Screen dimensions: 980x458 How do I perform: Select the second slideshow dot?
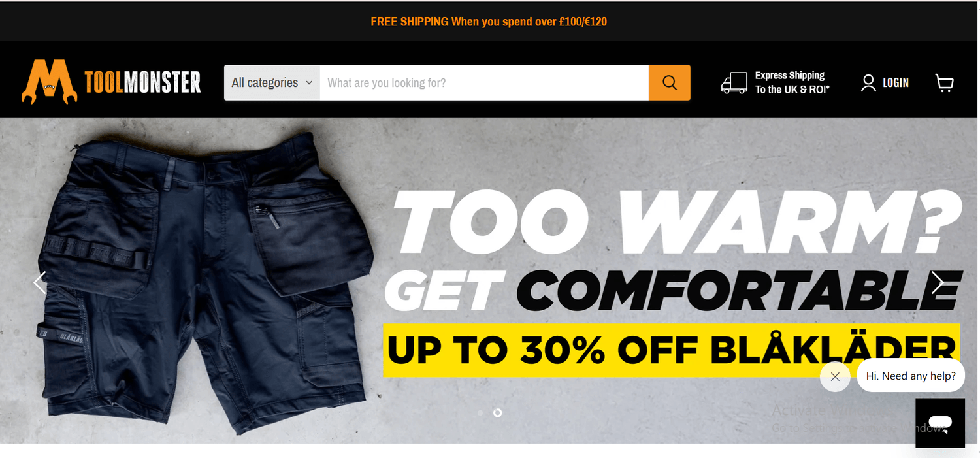click(x=498, y=413)
